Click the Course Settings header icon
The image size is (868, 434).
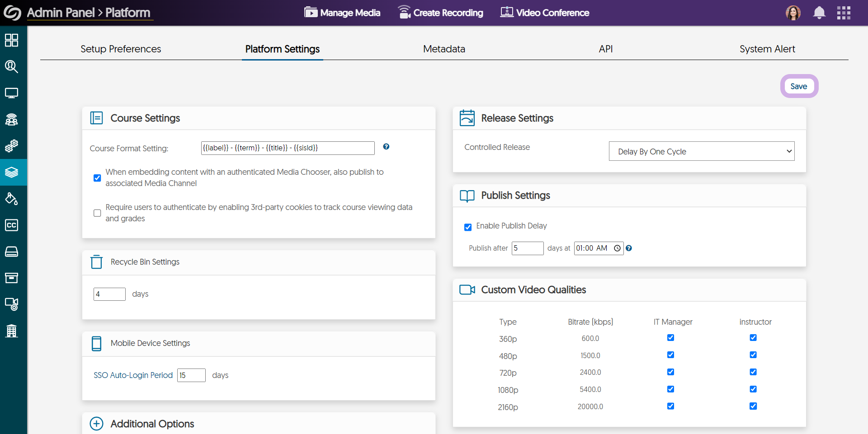(x=96, y=118)
